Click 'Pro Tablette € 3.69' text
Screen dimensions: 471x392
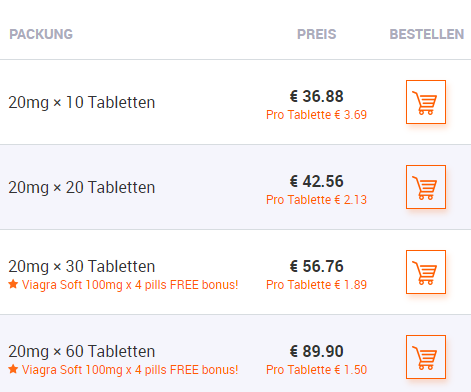(316, 115)
